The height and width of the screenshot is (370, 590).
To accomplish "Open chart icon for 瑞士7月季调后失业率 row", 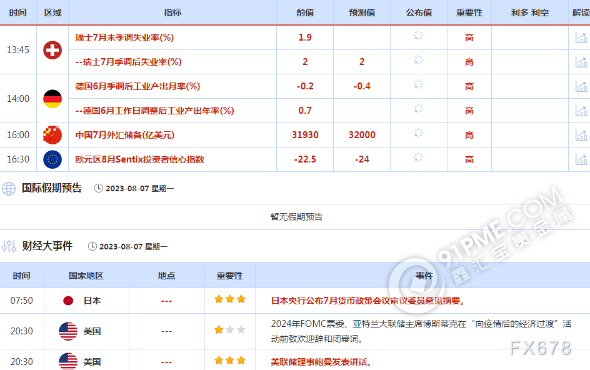I will [x=581, y=62].
